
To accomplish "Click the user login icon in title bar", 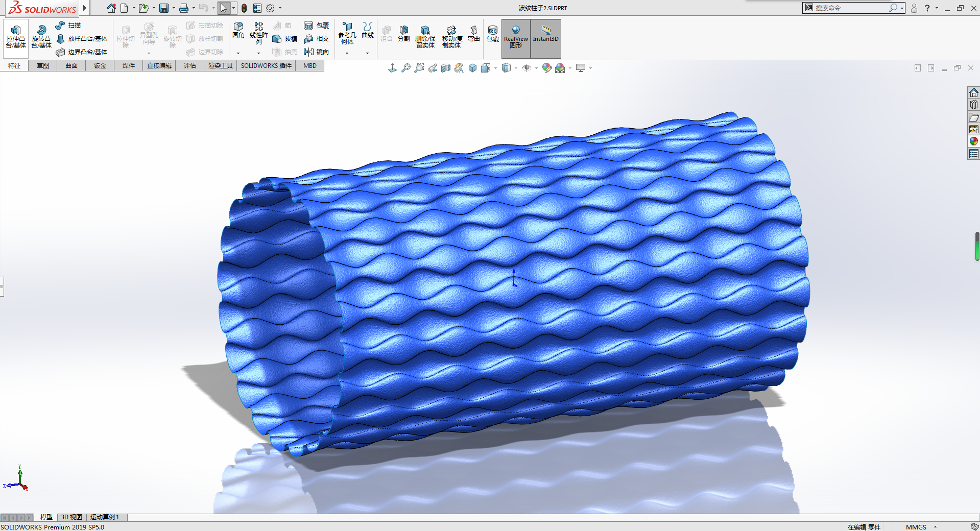I will 914,8.
